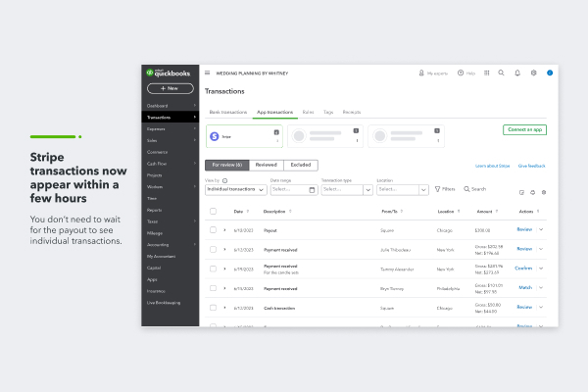Click the Date range input field

(294, 190)
